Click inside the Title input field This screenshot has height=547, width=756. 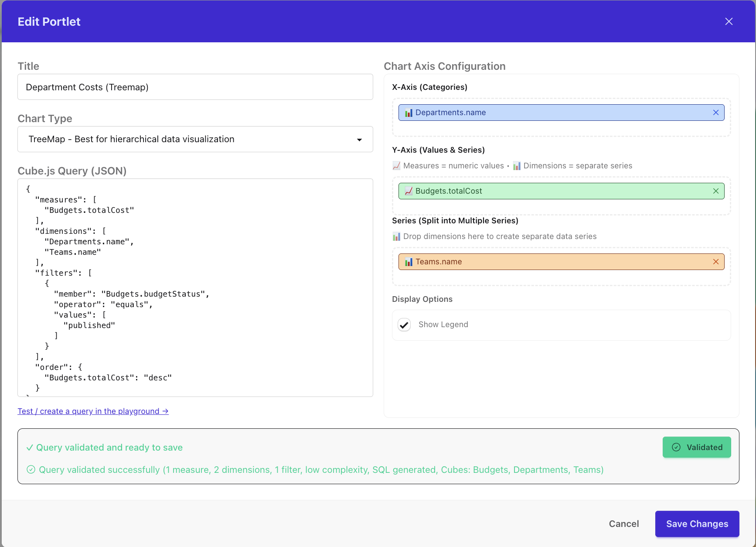195,87
